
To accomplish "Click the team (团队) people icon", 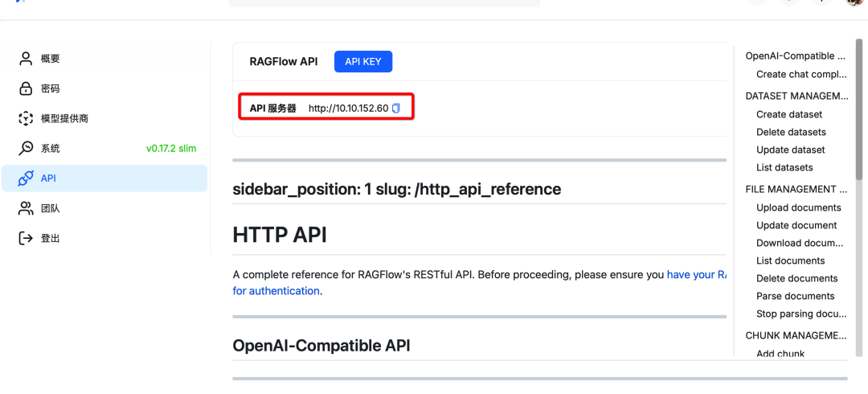I will click(x=26, y=208).
